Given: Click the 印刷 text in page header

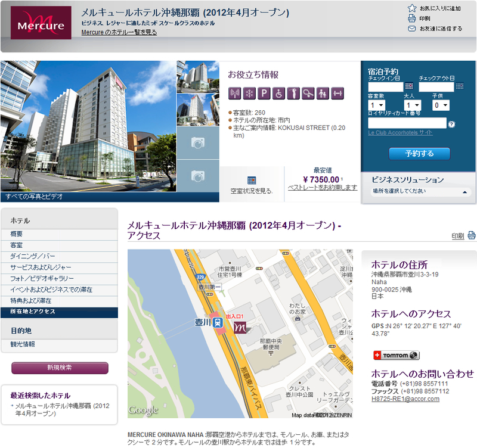Looking at the screenshot, I should click(425, 18).
